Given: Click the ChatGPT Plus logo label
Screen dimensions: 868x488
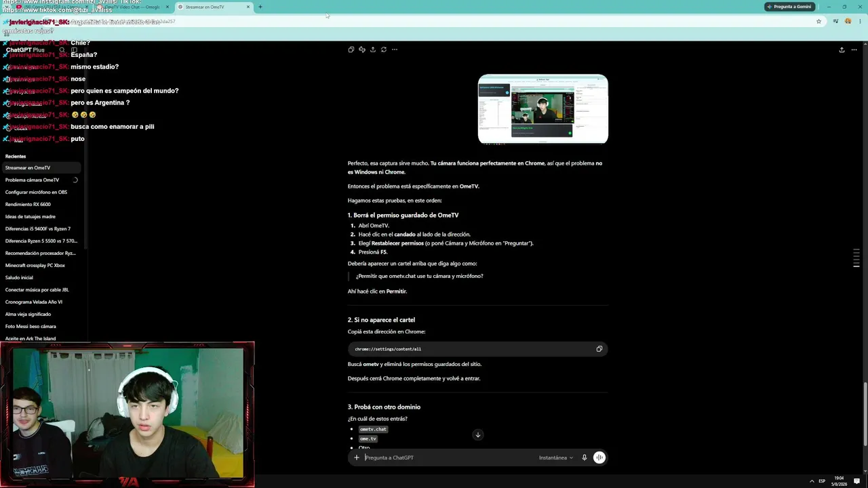Looking at the screenshot, I should pyautogui.click(x=25, y=50).
